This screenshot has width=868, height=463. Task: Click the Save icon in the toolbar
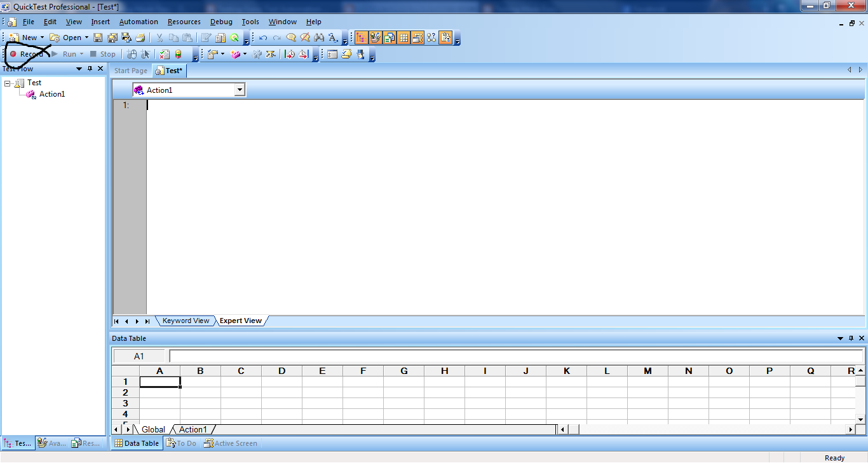(x=98, y=38)
